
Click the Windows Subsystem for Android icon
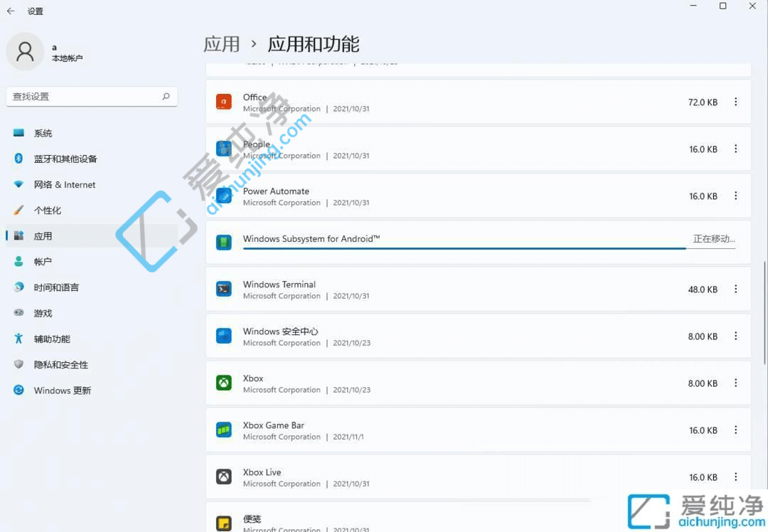tap(224, 242)
